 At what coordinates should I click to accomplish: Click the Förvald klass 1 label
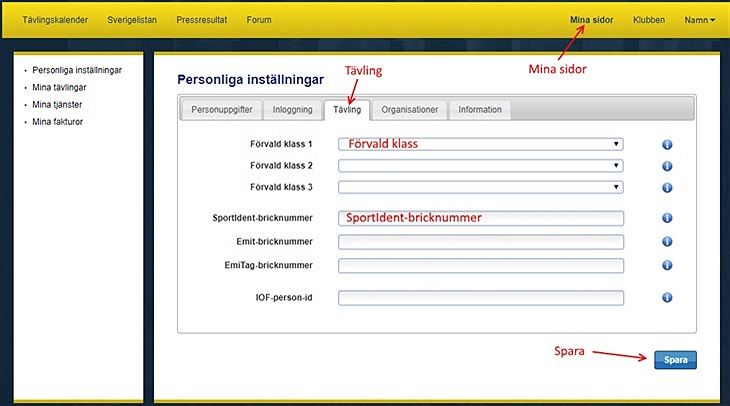tap(281, 144)
